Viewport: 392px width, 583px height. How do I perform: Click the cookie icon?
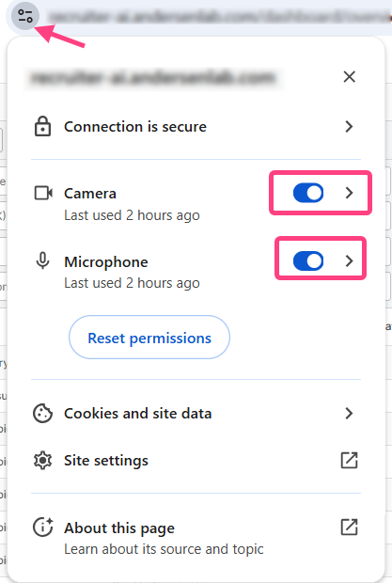[x=42, y=413]
